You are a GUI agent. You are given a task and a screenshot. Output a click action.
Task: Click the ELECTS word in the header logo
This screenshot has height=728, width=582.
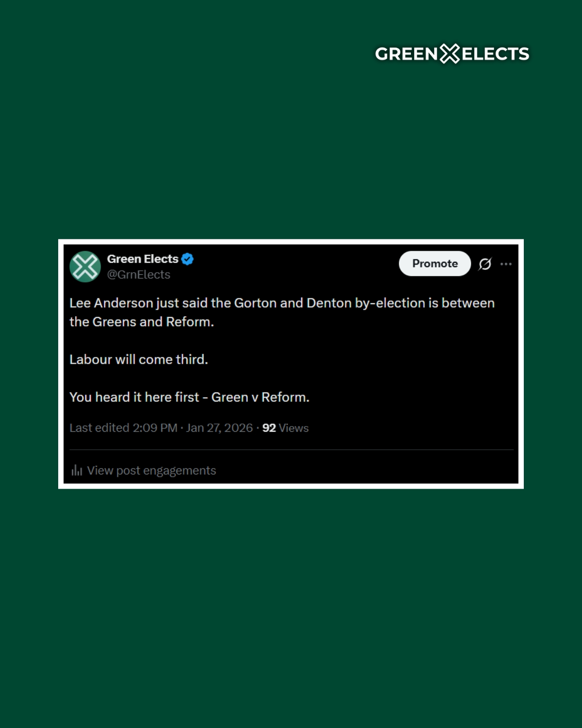pyautogui.click(x=496, y=54)
